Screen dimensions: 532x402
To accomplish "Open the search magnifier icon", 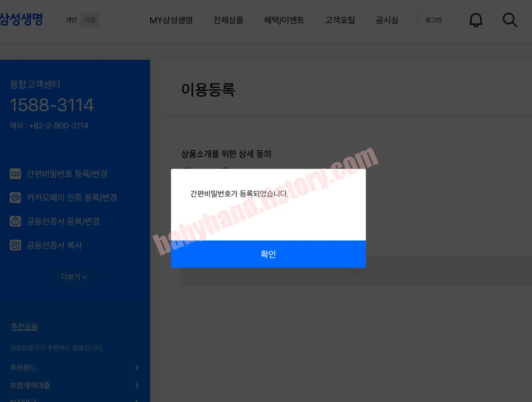I will pos(510,20).
